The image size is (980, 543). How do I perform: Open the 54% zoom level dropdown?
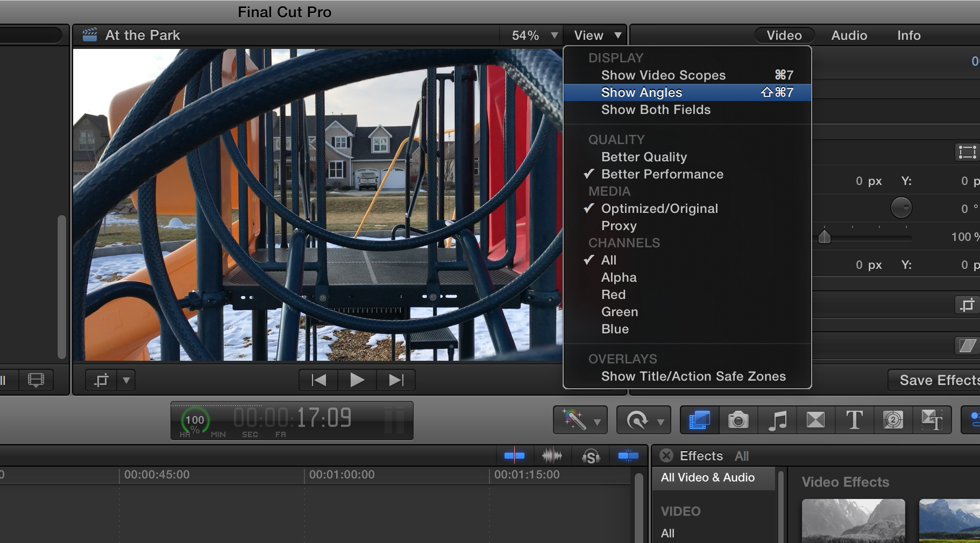pos(534,35)
